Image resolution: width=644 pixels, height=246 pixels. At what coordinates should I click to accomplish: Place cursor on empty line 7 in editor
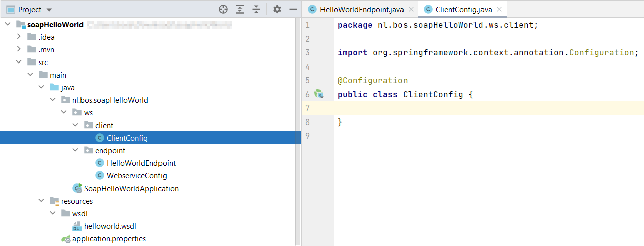click(453, 108)
